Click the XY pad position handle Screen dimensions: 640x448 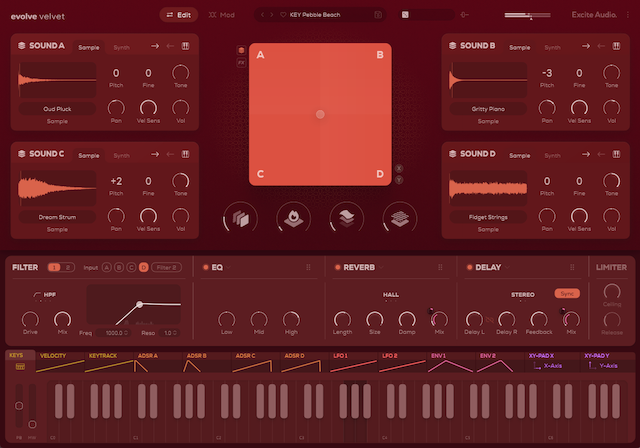[x=320, y=114]
